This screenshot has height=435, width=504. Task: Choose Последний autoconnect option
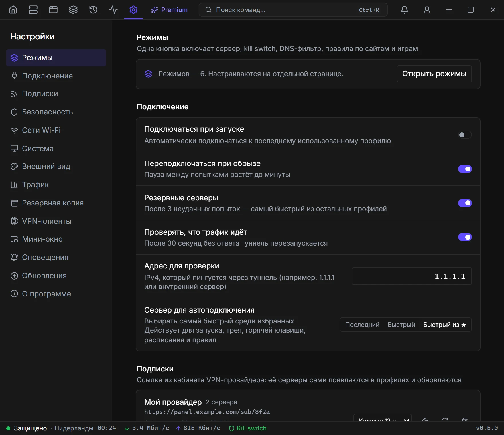click(x=362, y=325)
